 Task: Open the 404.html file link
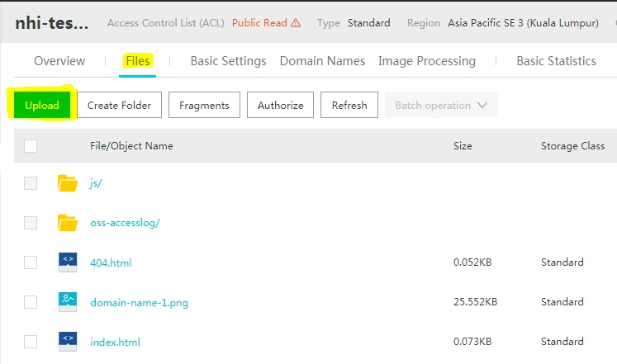tap(111, 262)
